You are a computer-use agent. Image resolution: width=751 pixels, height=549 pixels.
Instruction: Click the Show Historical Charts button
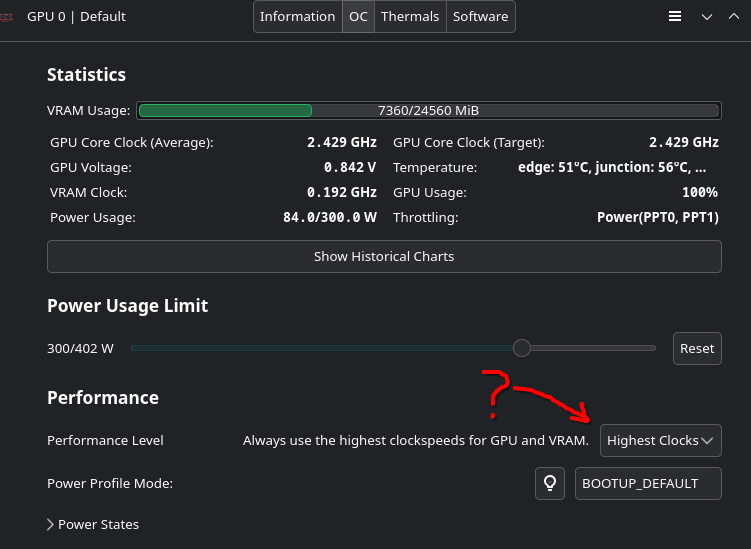pos(384,257)
